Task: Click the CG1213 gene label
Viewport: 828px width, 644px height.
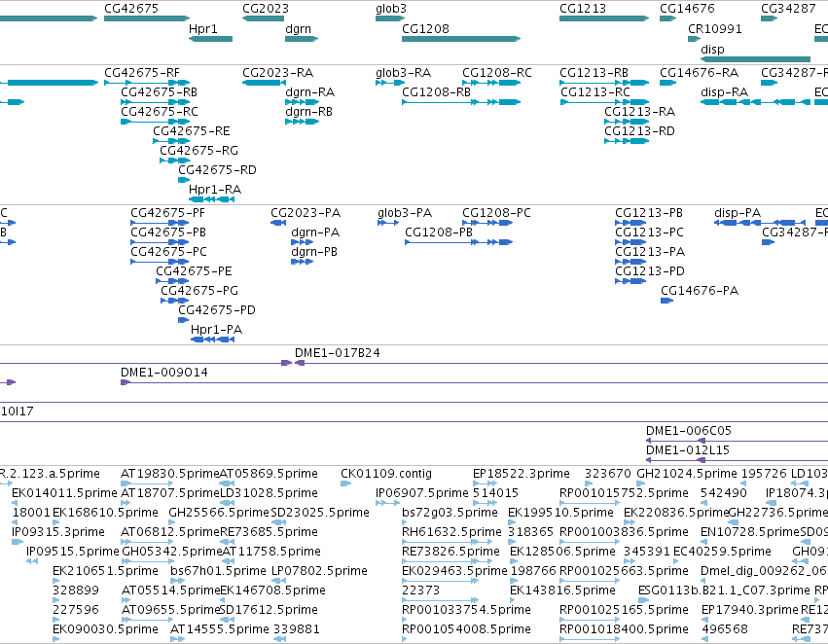Action: (583, 9)
